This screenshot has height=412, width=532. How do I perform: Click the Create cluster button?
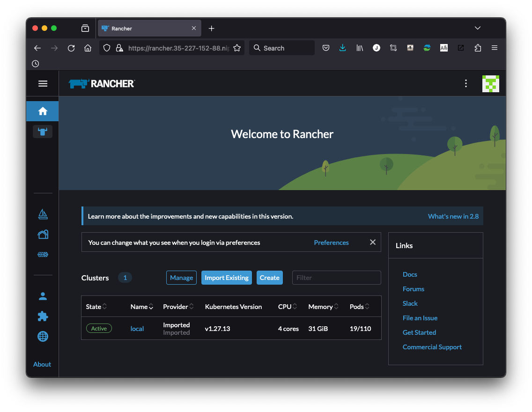click(269, 278)
